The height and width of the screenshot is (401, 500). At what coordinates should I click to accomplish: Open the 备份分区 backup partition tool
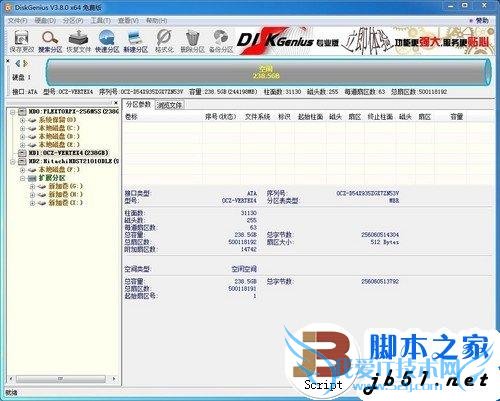click(x=221, y=41)
